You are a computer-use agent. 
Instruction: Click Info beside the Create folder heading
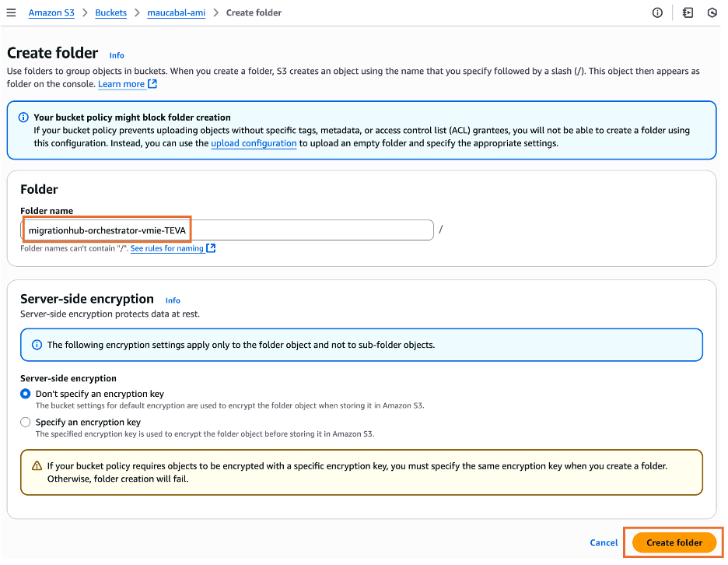[x=117, y=55]
